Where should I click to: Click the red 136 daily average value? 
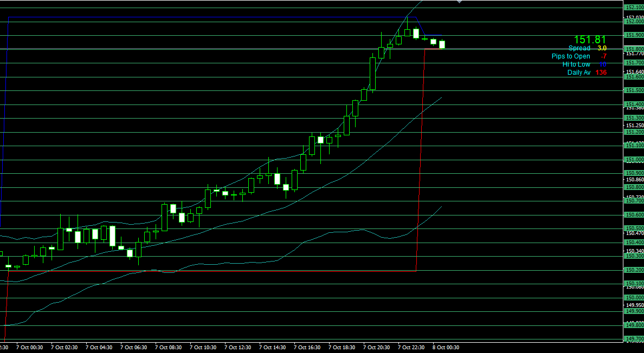tap(601, 73)
